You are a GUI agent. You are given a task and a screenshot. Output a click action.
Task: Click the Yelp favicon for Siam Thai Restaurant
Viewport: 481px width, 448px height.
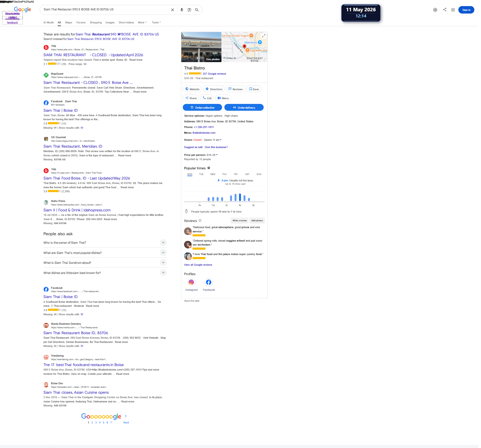tap(46, 48)
